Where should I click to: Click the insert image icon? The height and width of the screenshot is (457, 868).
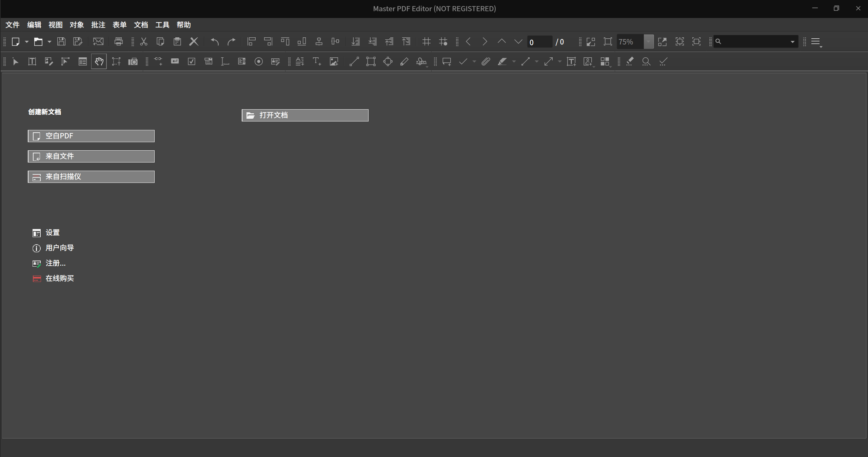click(334, 62)
